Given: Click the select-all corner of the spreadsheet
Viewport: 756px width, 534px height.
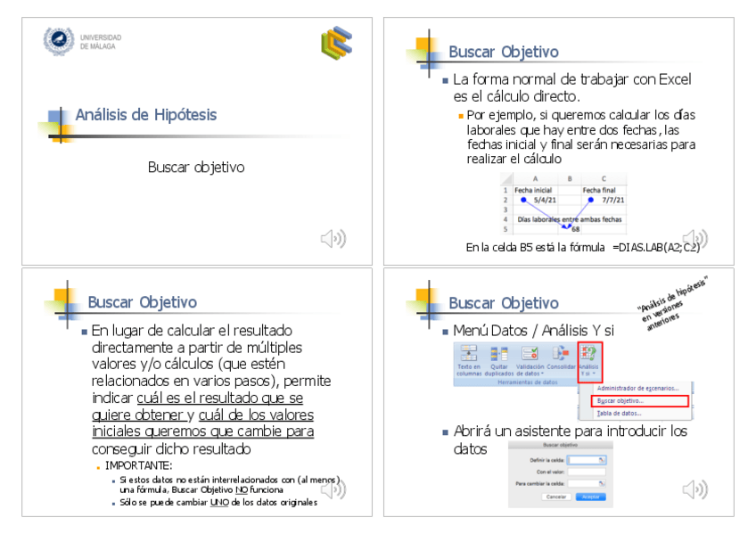Looking at the screenshot, I should coord(505,178).
